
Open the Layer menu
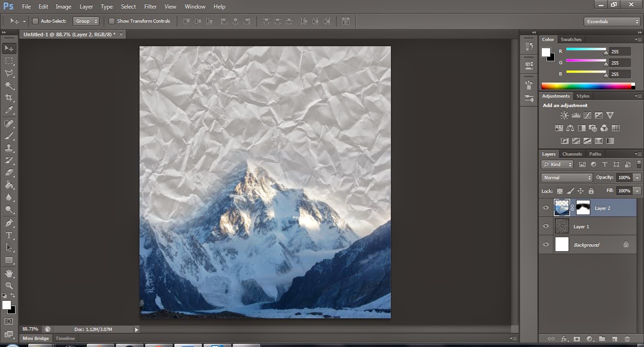[86, 7]
